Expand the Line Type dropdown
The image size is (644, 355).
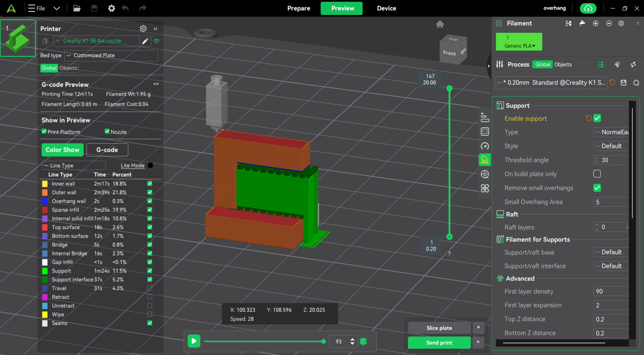pyautogui.click(x=73, y=165)
